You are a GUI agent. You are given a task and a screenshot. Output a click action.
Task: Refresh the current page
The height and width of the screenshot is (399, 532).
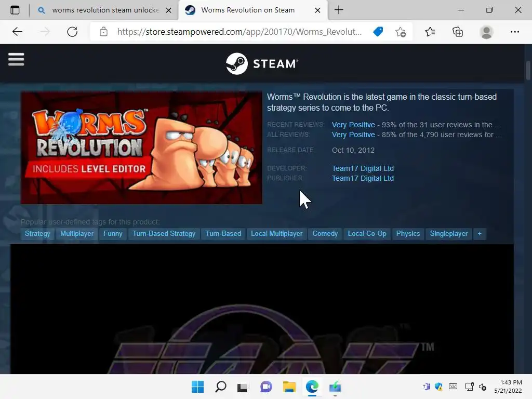click(72, 32)
